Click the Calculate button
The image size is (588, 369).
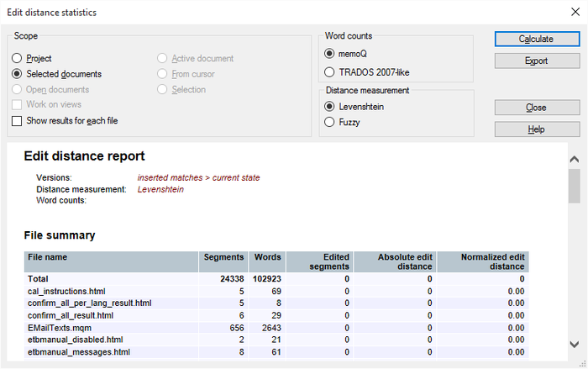536,39
